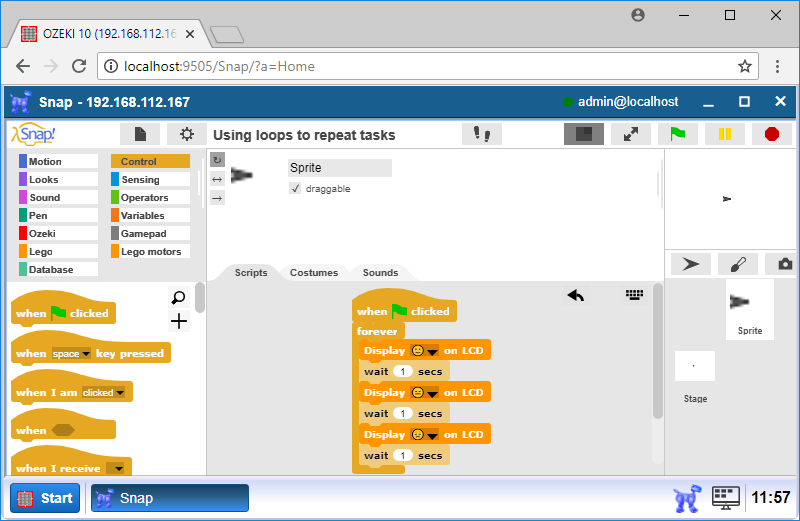Edit the Sprite name field

340,168
